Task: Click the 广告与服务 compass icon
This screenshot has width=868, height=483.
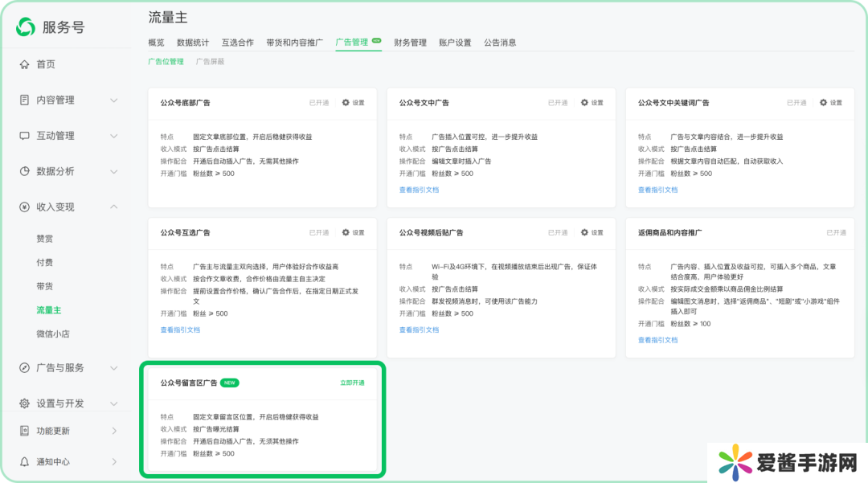Action: [24, 367]
